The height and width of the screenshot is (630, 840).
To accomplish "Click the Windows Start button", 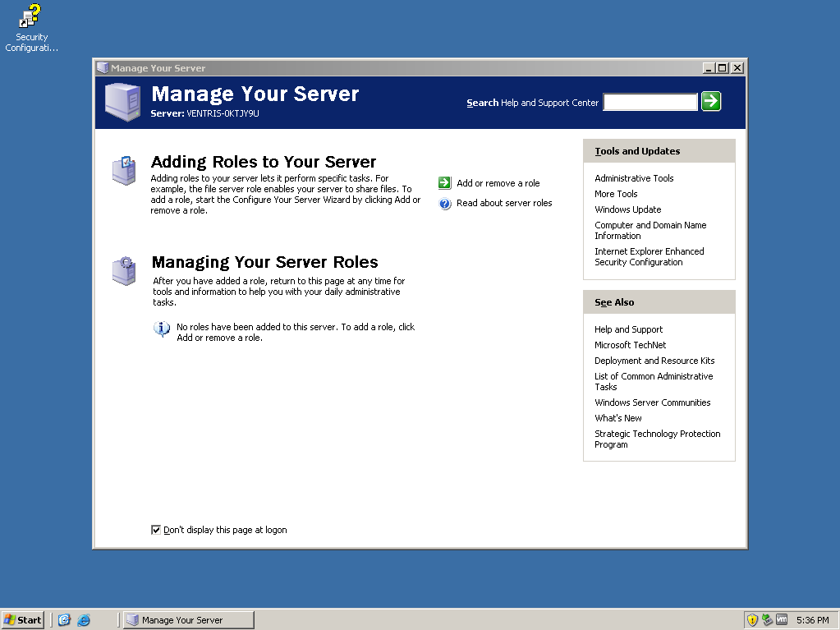I will click(22, 620).
